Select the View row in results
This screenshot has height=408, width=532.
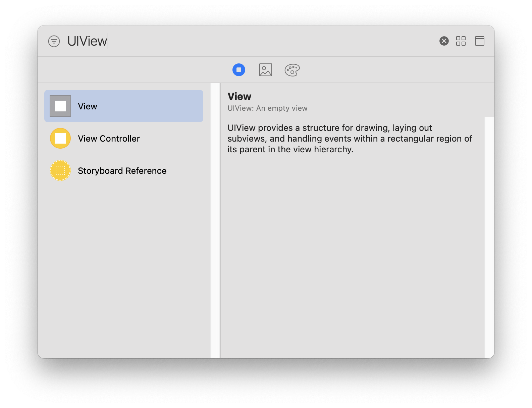tap(124, 106)
